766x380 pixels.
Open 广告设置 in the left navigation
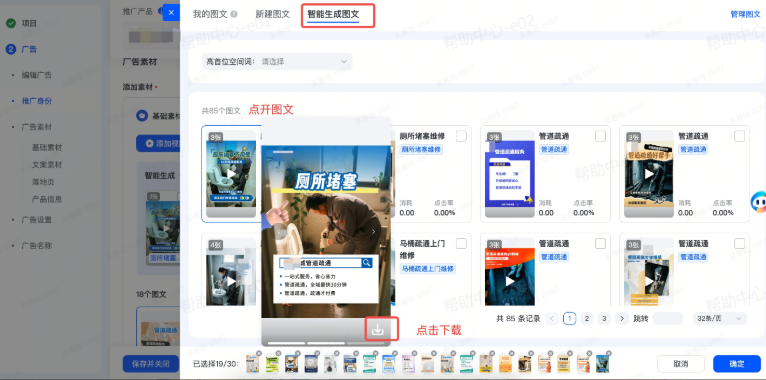tap(37, 220)
